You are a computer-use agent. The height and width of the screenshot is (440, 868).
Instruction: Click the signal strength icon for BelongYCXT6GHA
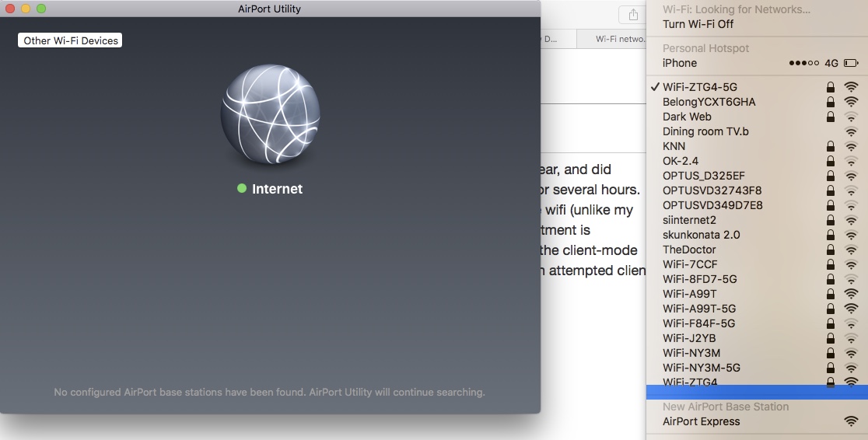coord(851,102)
